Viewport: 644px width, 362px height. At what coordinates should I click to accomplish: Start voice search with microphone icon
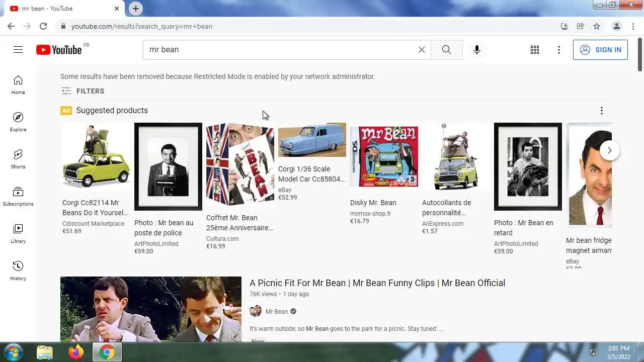tap(477, 50)
